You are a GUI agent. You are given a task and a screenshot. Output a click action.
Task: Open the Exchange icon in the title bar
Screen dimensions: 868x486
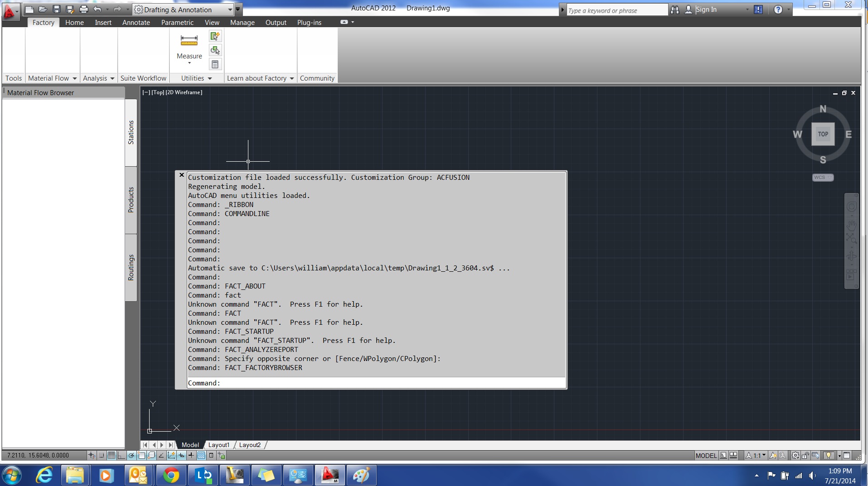click(x=758, y=10)
